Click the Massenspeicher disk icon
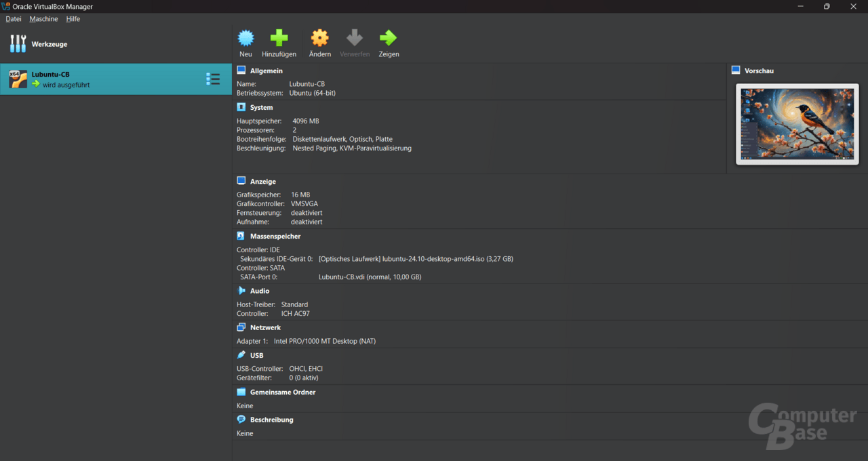This screenshot has width=868, height=461. click(x=241, y=236)
